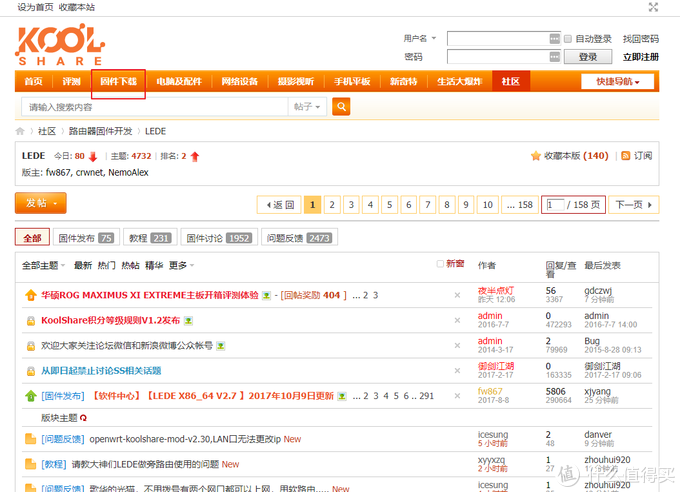The width and height of the screenshot is (680, 492).
Task: Click the X icon on fw867 thread row
Action: click(457, 396)
